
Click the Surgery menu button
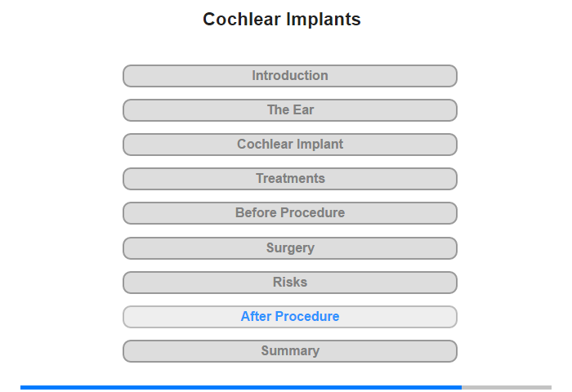[289, 248]
